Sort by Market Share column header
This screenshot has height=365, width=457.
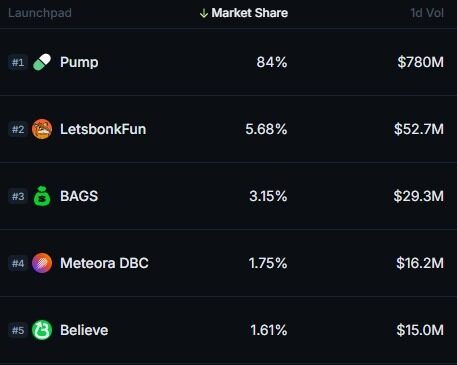click(x=250, y=13)
